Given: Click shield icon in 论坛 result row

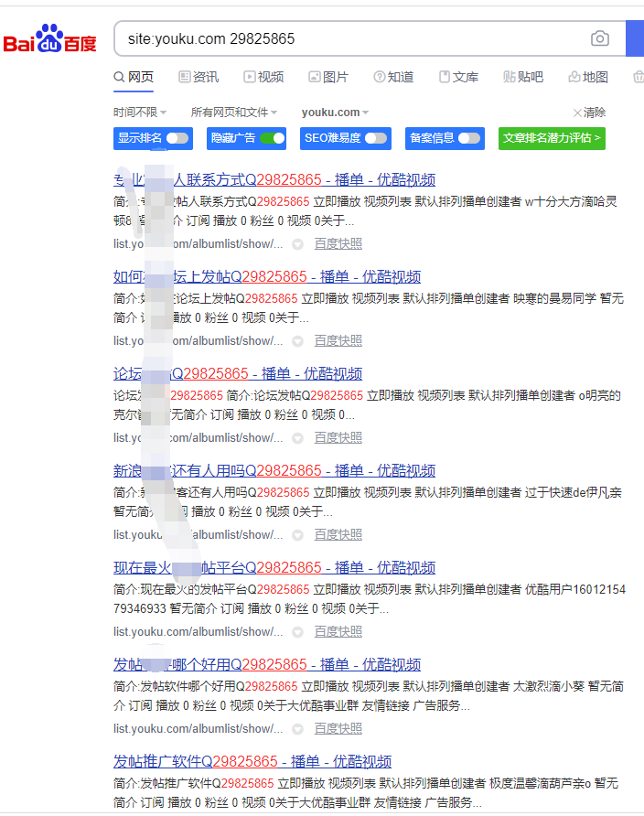Looking at the screenshot, I should click(x=297, y=438).
